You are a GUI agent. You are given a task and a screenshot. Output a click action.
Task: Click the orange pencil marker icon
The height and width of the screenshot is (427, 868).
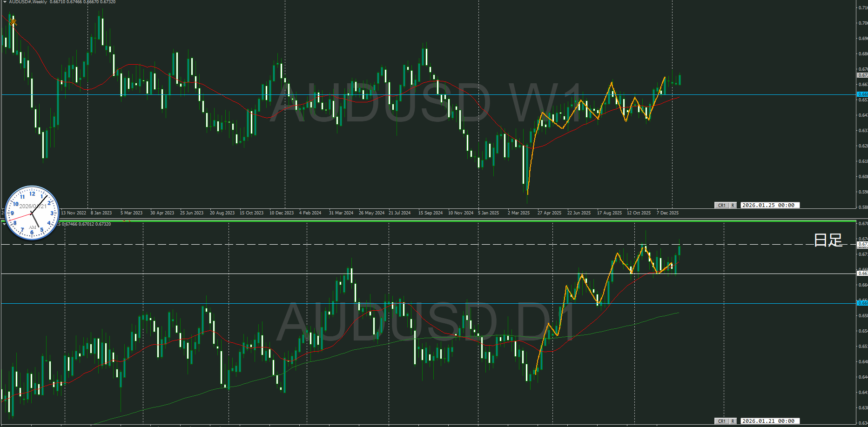(x=13, y=21)
